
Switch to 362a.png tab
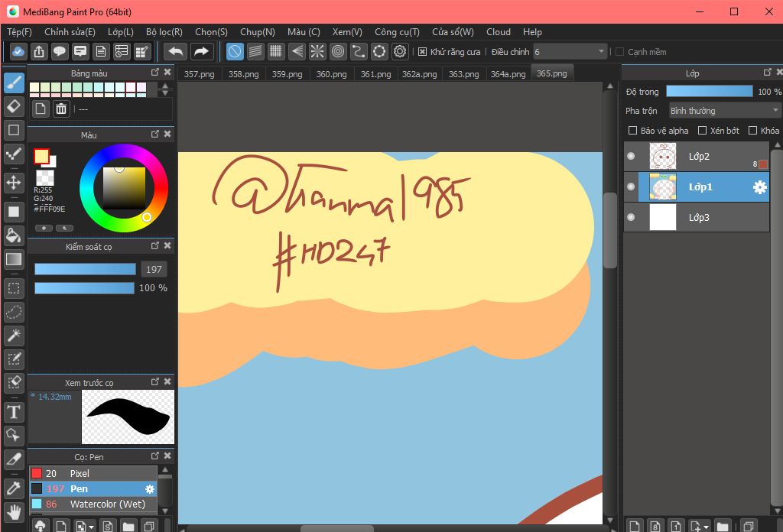[x=420, y=74]
